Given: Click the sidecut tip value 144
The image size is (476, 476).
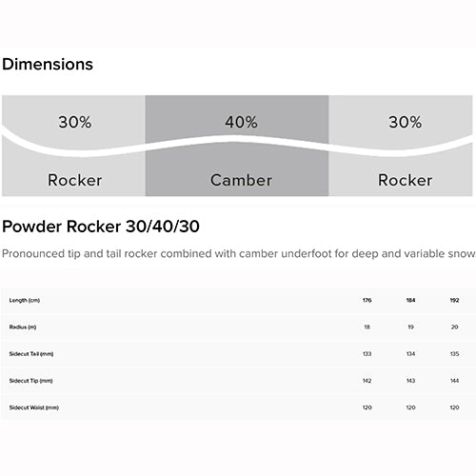Looking at the screenshot, I should 454,381.
